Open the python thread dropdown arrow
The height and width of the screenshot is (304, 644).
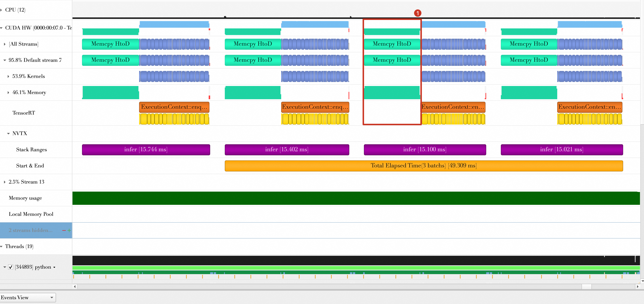pyautogui.click(x=54, y=268)
